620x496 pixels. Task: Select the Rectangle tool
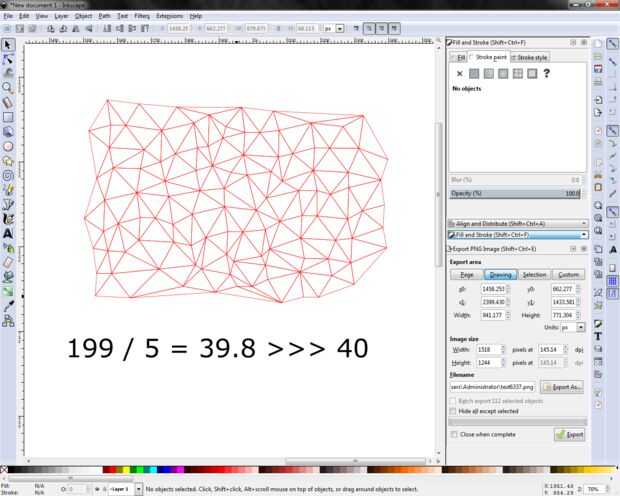tap(8, 117)
